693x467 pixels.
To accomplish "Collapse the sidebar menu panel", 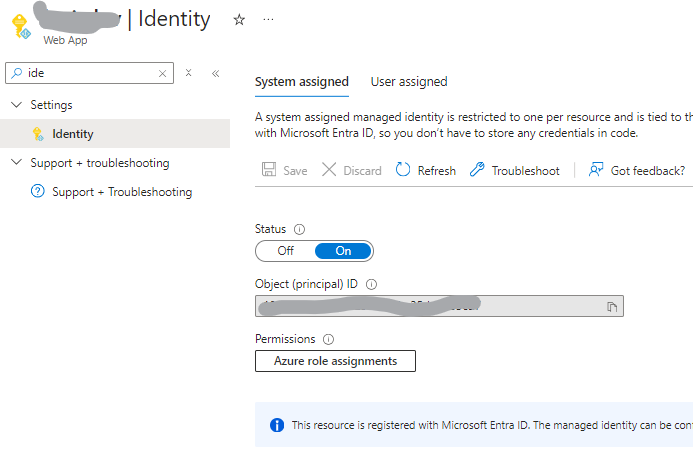I will point(215,73).
